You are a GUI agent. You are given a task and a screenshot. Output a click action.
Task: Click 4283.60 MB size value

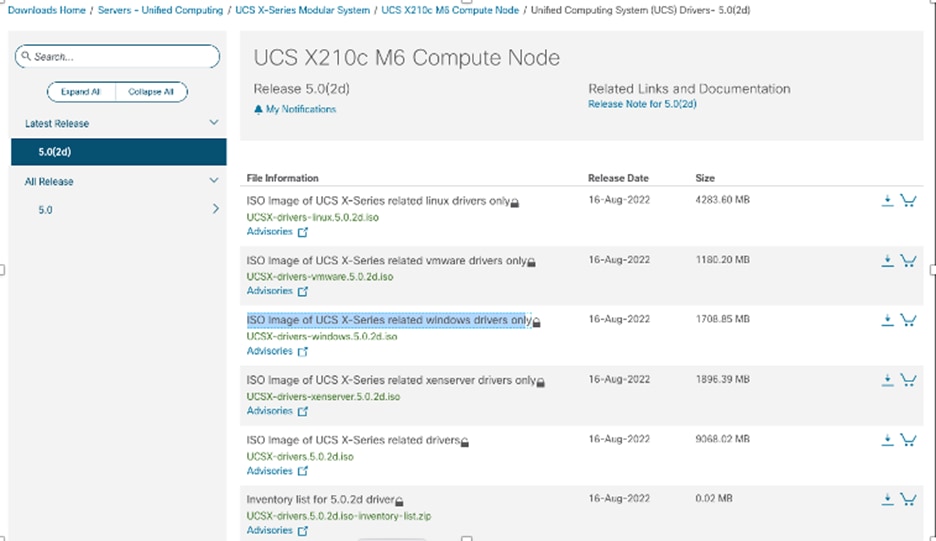click(722, 200)
